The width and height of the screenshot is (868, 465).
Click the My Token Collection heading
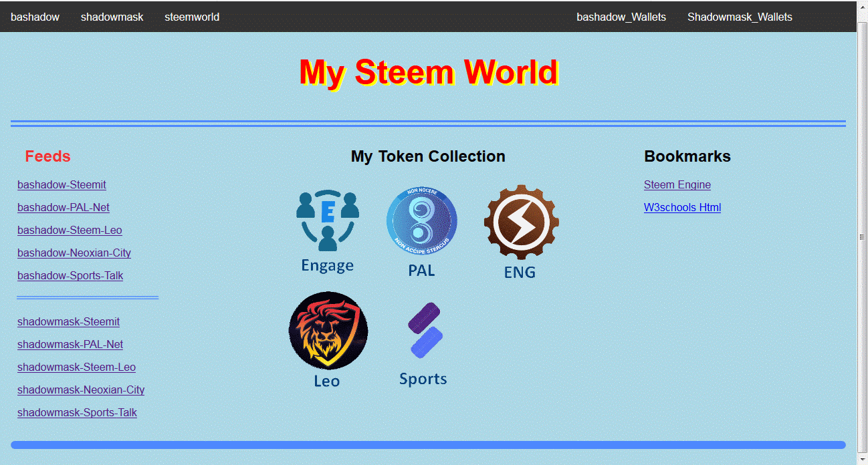[428, 156]
